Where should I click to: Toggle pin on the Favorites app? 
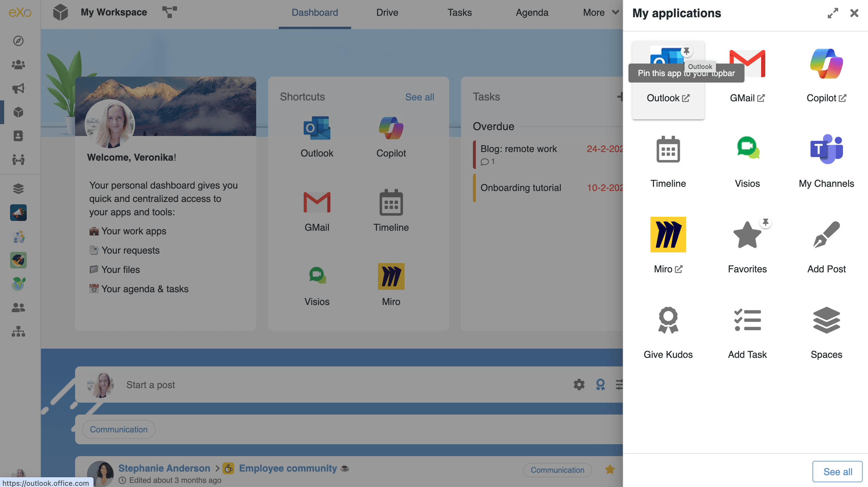coord(766,222)
